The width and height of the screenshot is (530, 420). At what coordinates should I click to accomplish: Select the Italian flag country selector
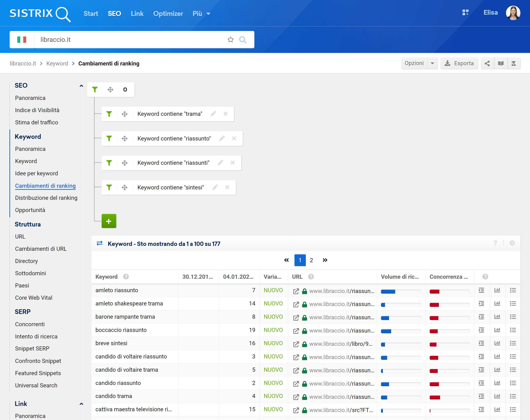point(22,40)
